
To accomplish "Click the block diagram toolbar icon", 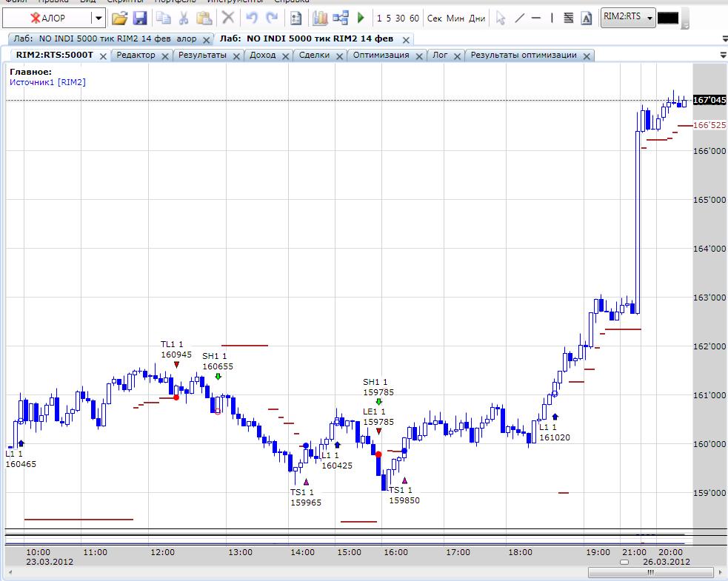I will click(341, 19).
